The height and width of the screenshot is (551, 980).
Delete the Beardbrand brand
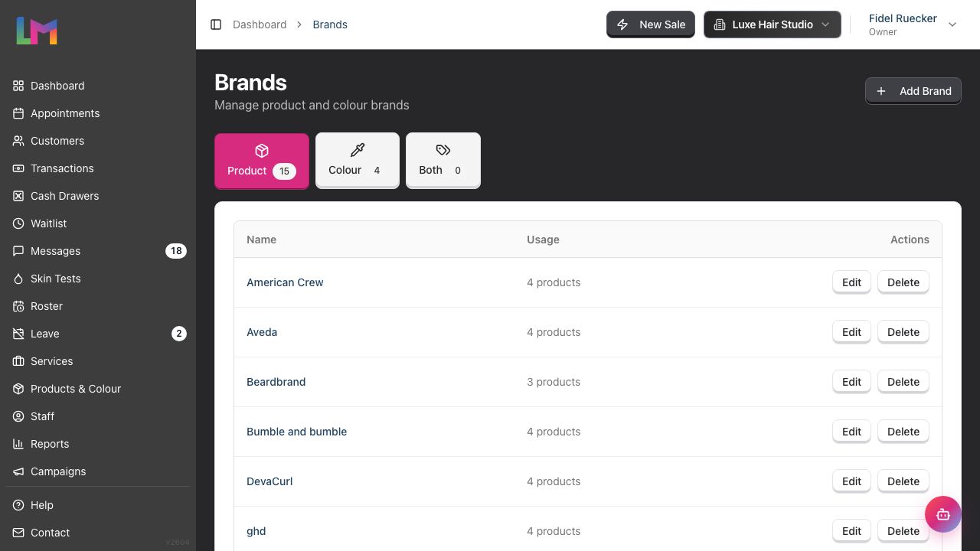[903, 382]
